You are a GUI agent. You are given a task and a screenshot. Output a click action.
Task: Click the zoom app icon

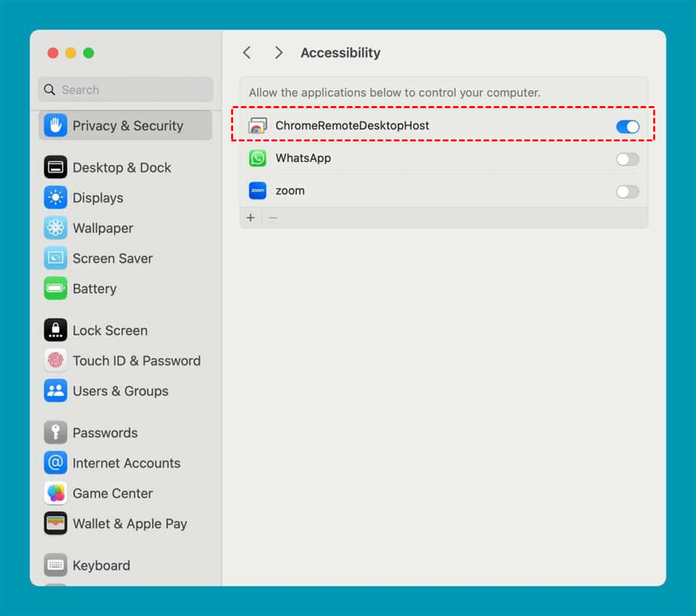pyautogui.click(x=258, y=190)
